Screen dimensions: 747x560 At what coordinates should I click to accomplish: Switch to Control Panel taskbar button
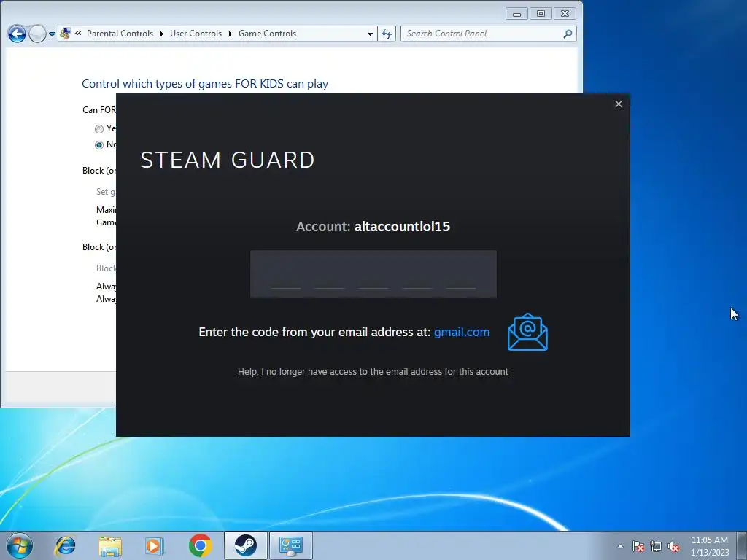(291, 545)
